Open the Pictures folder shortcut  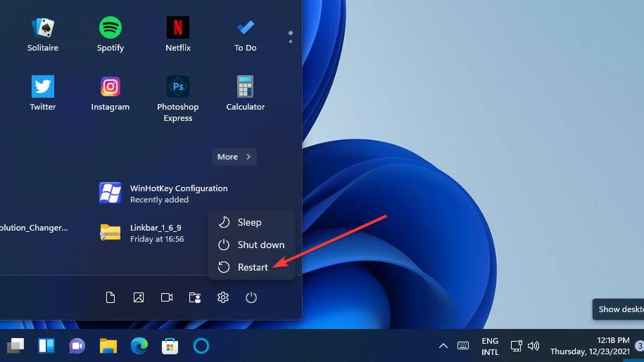click(139, 297)
